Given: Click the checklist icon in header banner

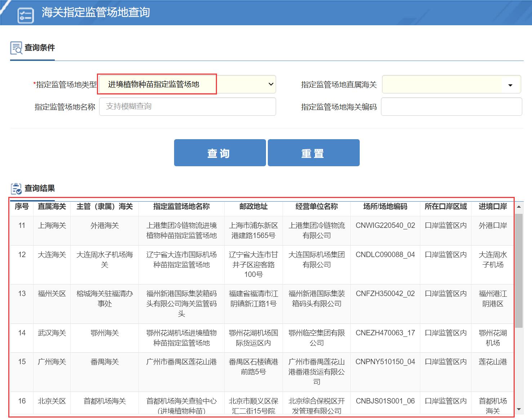Looking at the screenshot, I should (26, 16).
